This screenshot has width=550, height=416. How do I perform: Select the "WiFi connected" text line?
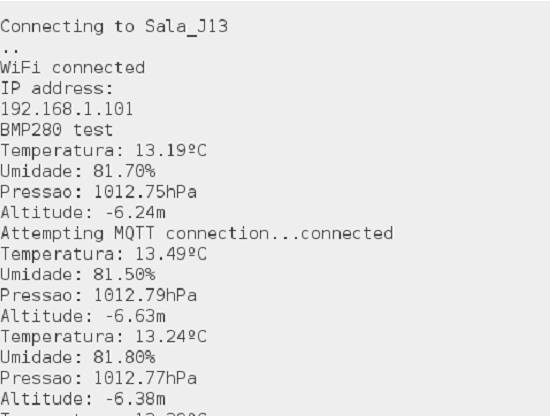pos(73,67)
